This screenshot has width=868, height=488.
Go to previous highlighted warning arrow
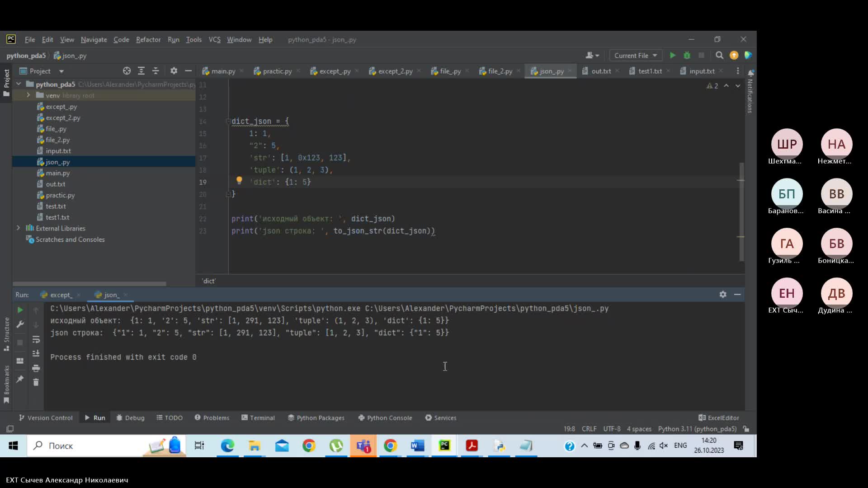click(726, 86)
